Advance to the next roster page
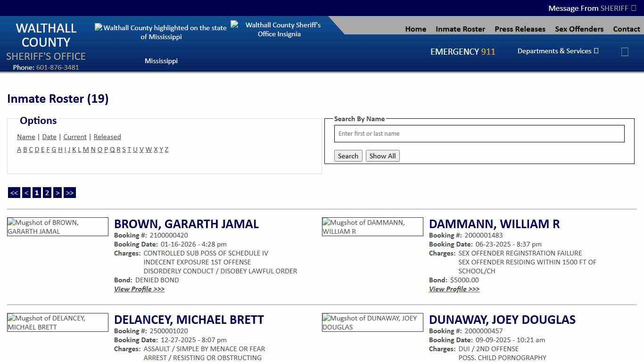This screenshot has height=362, width=644. (58, 192)
